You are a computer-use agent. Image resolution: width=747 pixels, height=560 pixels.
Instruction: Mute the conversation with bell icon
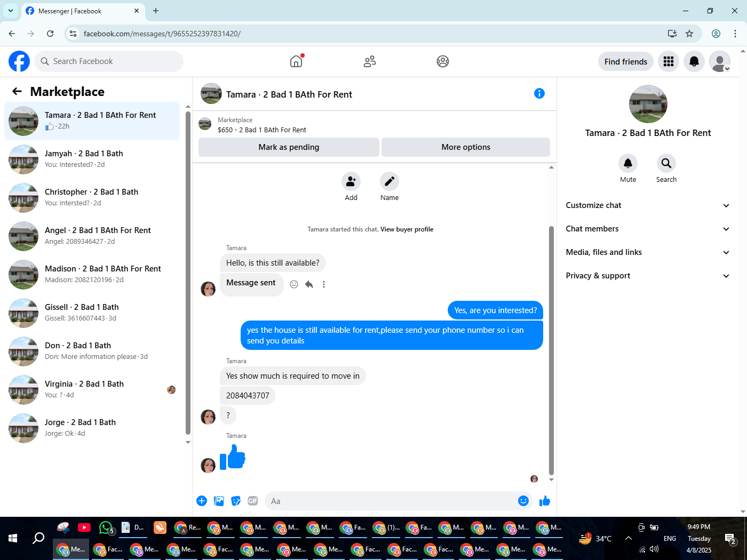(x=628, y=163)
